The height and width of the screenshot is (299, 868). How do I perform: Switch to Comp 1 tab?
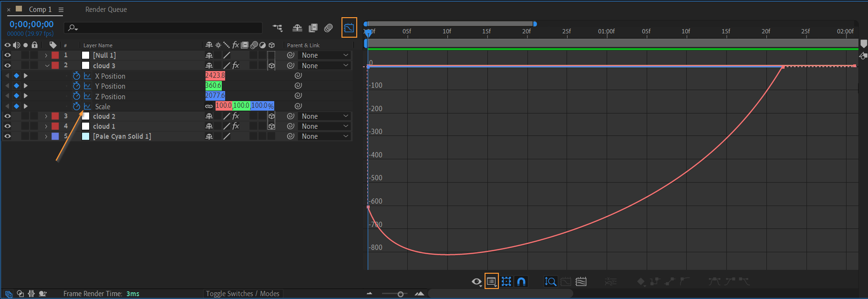[40, 10]
